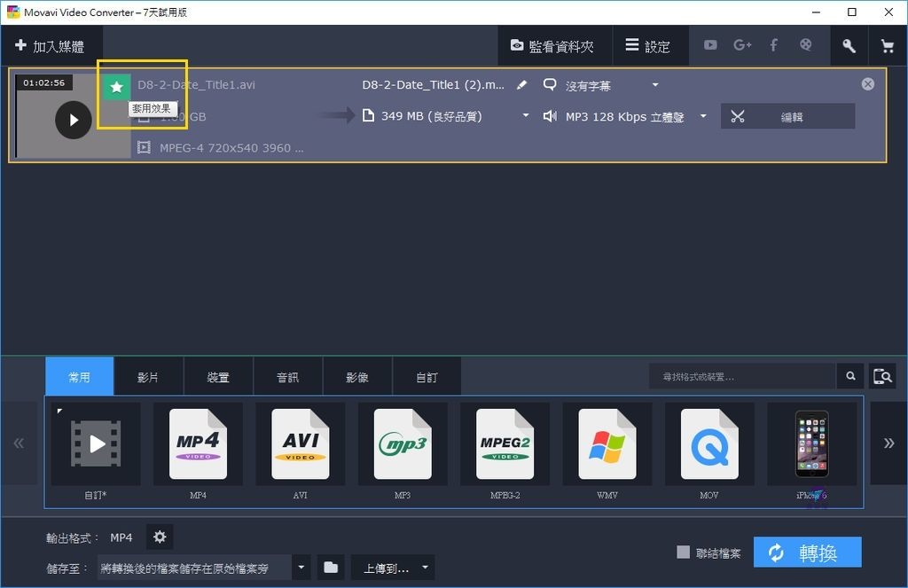Expand the 沒有字幕 subtitle dropdown
This screenshot has width=908, height=588.
click(x=655, y=85)
